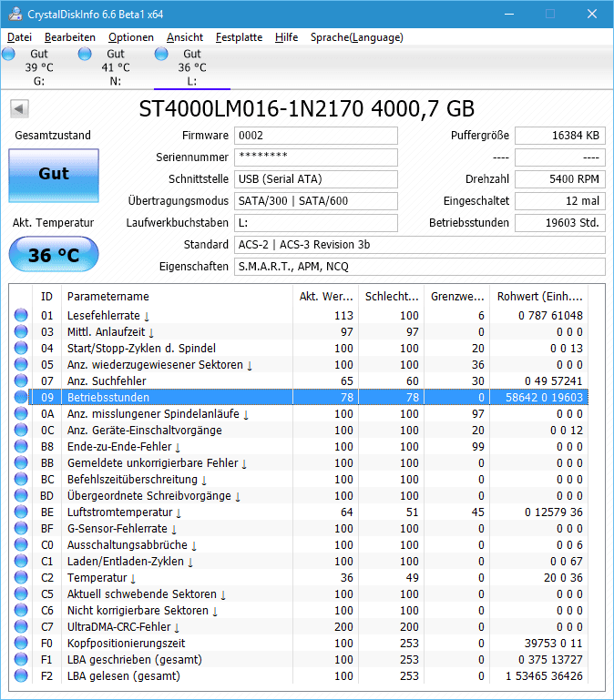Close the CrystalDiskInfo window
Screen dimensions: 614x700
pos(592,14)
